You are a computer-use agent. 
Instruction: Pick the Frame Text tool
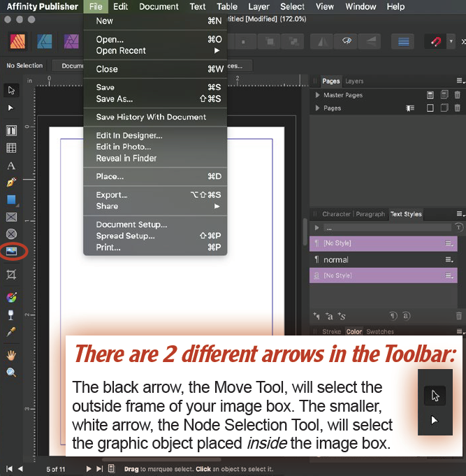pyautogui.click(x=11, y=131)
